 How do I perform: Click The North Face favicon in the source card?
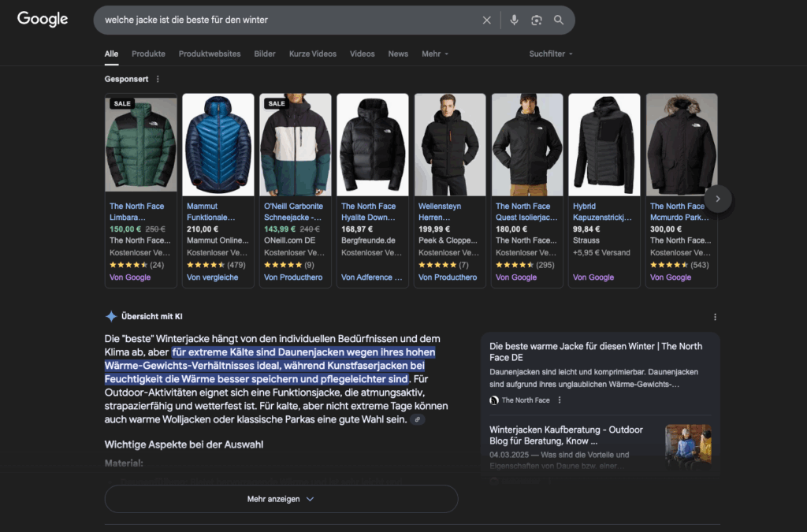click(494, 400)
